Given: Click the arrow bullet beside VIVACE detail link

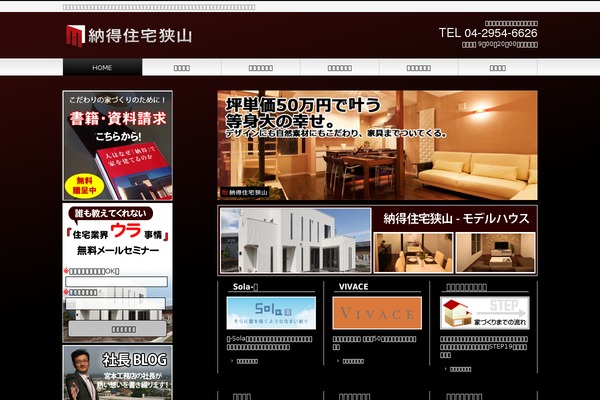Looking at the screenshot, I should point(338,361).
